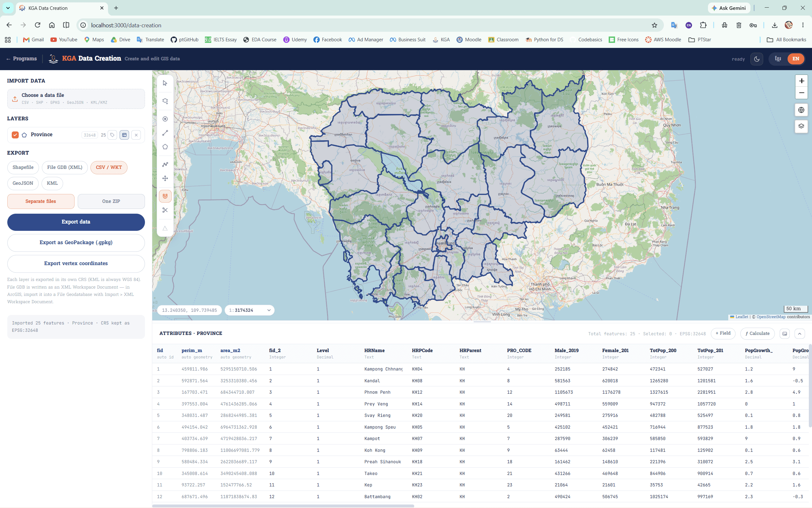The width and height of the screenshot is (812, 508).
Task: Toggle Province layer visibility checkbox
Action: (x=15, y=135)
